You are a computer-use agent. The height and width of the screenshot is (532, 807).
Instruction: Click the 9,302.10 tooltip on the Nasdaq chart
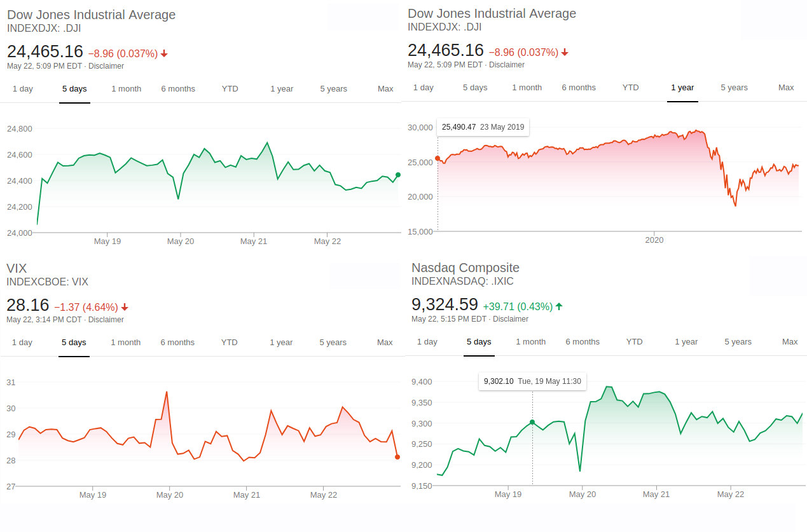pos(532,381)
